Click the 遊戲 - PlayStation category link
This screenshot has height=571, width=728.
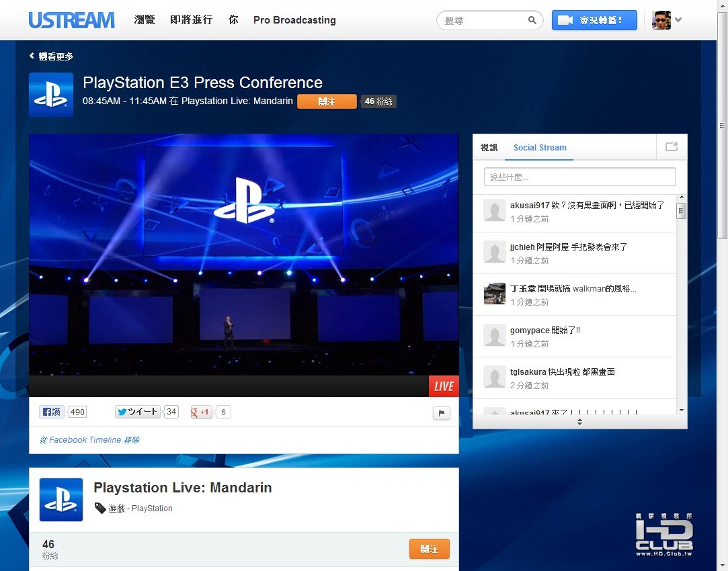[140, 509]
